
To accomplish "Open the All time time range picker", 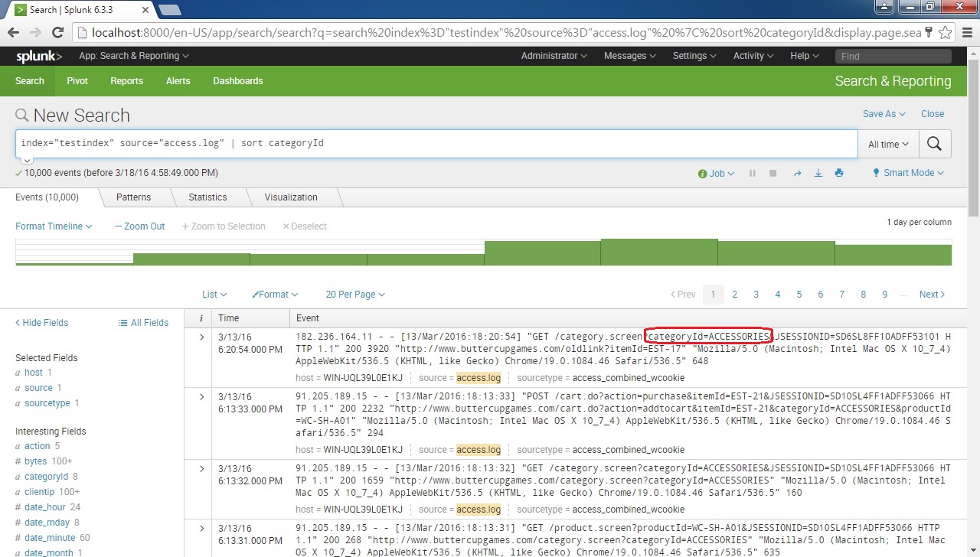I will 888,144.
